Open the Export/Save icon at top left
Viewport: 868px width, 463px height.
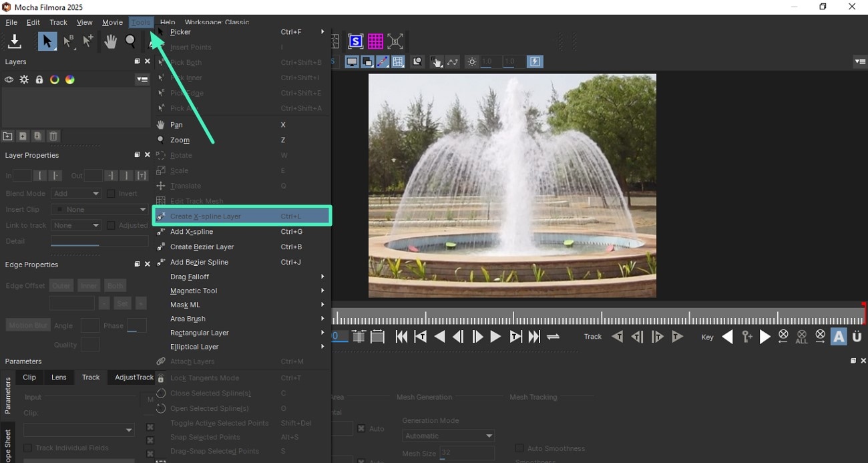coord(15,41)
